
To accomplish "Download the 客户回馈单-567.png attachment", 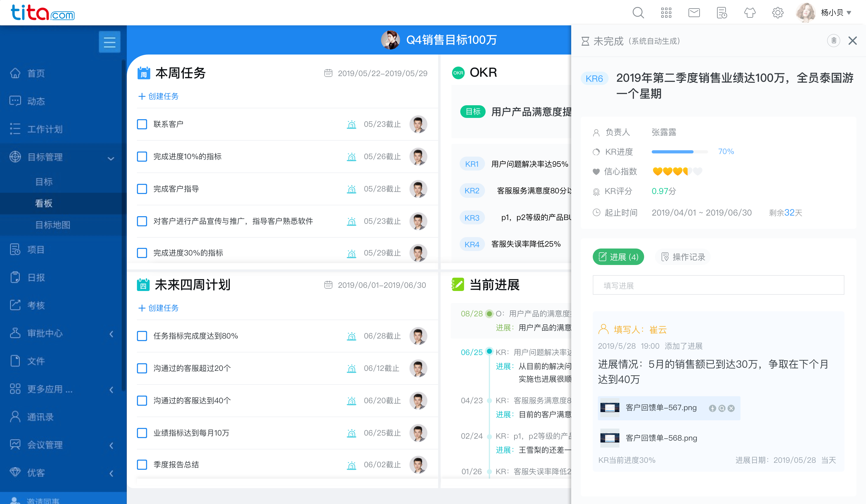I will click(x=712, y=408).
